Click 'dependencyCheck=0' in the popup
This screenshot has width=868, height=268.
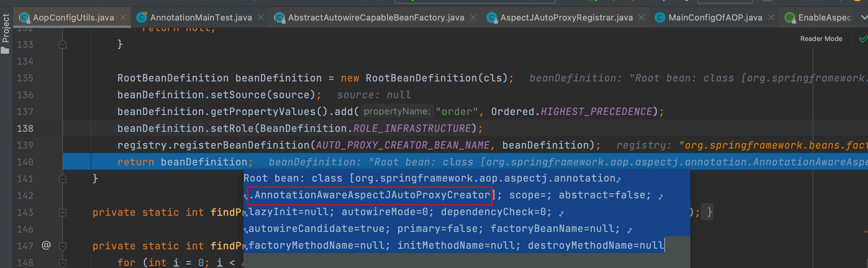coord(493,212)
